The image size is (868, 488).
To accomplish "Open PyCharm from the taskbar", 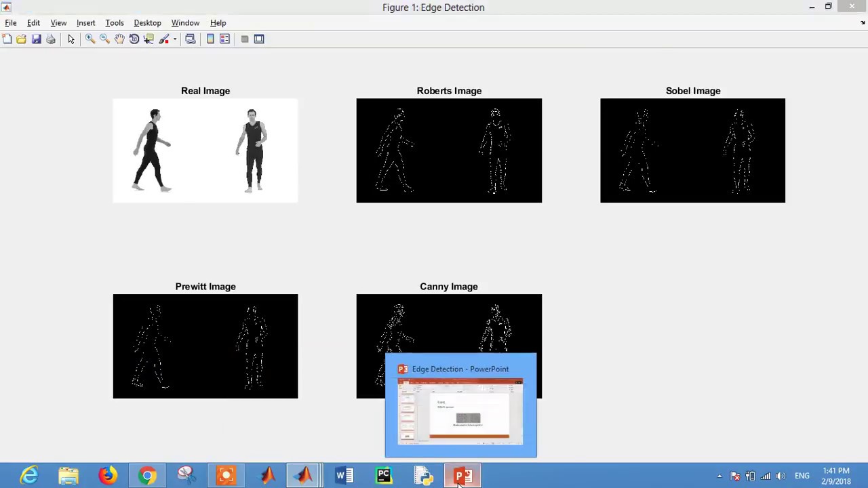I will coord(384,476).
